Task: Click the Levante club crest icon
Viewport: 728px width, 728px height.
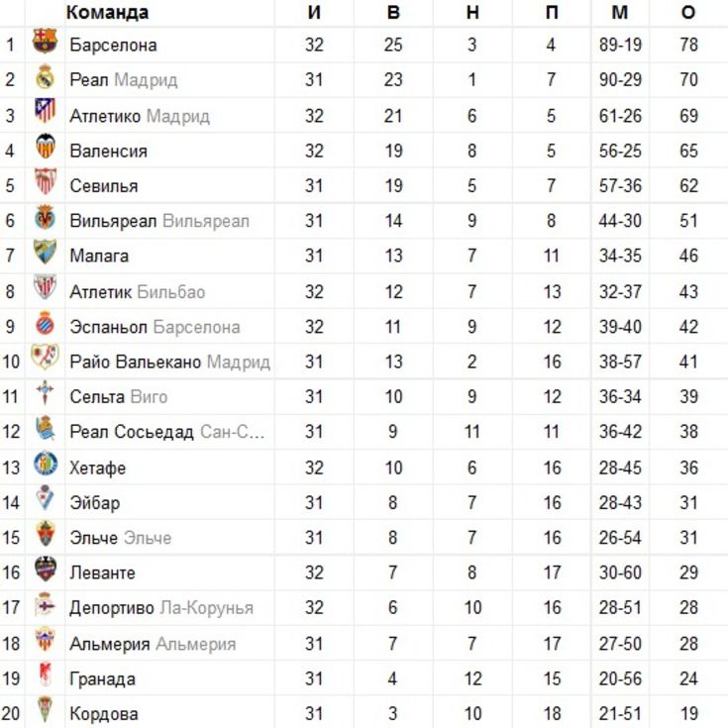Action: [45, 570]
